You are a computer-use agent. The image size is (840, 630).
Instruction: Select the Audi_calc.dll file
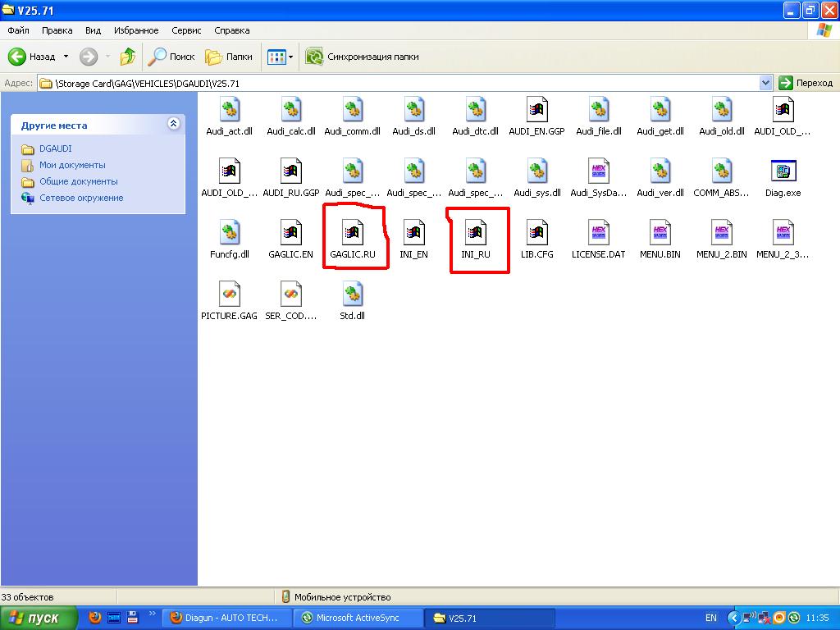pyautogui.click(x=291, y=116)
